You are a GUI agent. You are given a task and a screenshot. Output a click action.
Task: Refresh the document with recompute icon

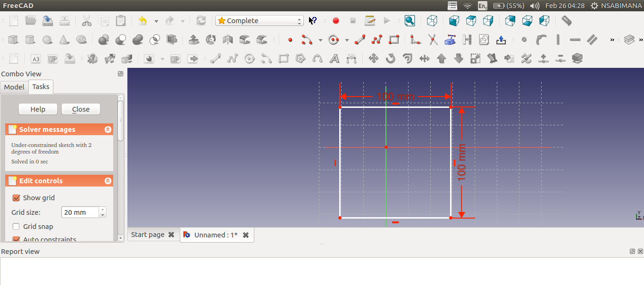click(201, 21)
